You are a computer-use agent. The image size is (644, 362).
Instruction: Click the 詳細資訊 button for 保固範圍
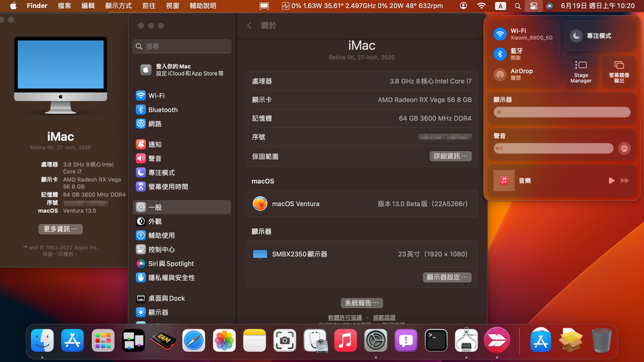[x=450, y=156]
